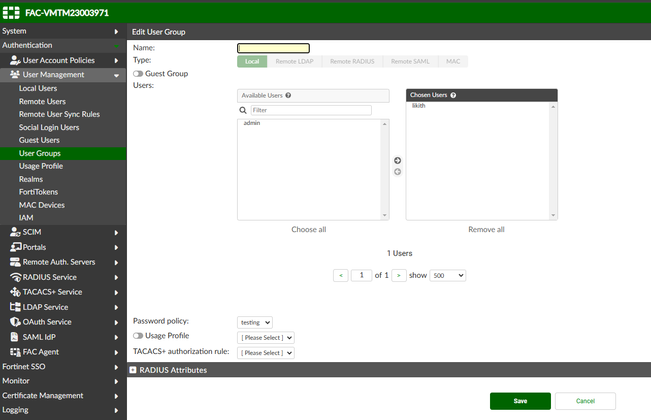The image size is (651, 420).
Task: Click the page number input field
Action: pos(361,276)
